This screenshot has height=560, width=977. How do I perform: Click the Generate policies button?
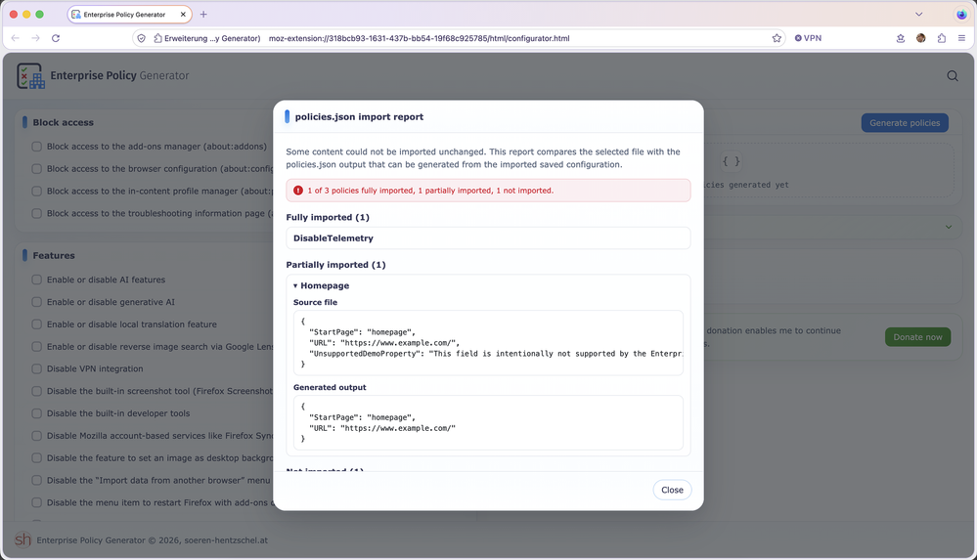pyautogui.click(x=905, y=123)
